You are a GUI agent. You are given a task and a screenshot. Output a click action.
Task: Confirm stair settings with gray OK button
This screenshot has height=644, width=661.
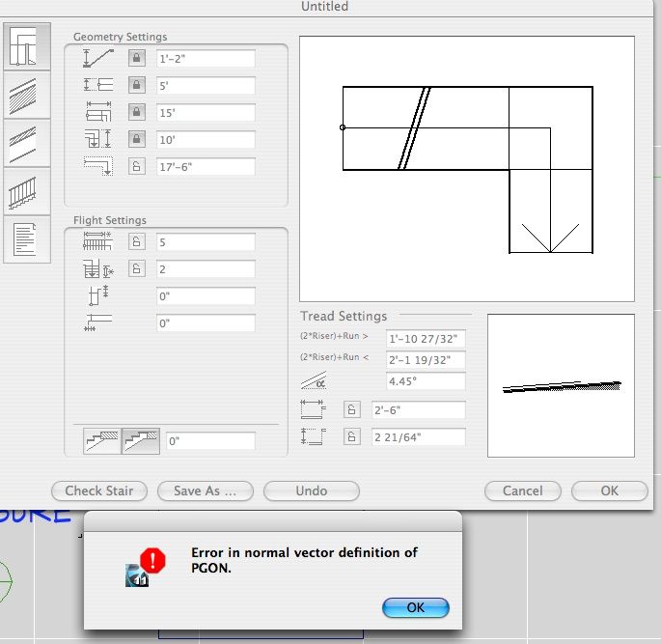pos(610,490)
